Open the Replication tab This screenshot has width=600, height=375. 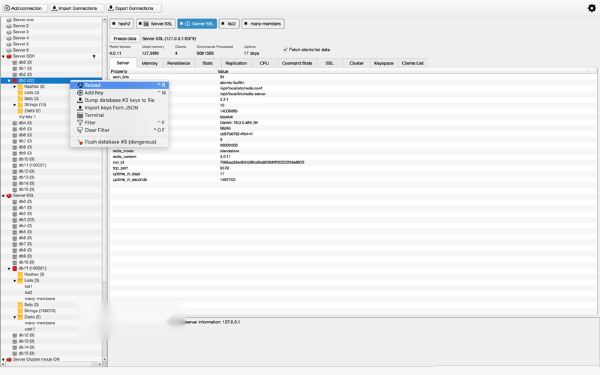point(236,63)
